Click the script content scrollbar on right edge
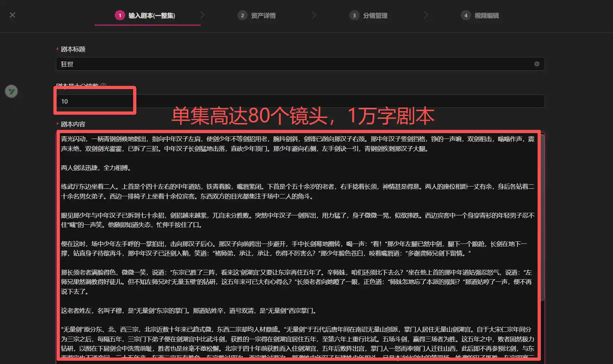This screenshot has width=613, height=364. tap(542, 216)
